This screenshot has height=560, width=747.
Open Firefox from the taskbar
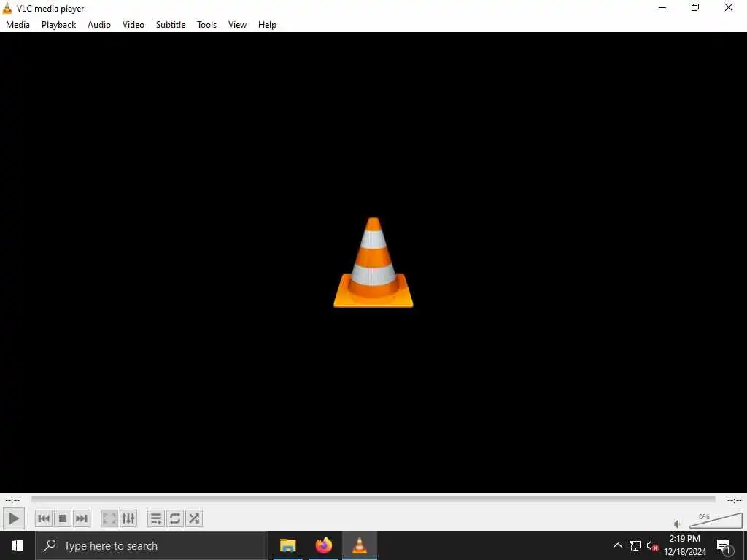(323, 545)
